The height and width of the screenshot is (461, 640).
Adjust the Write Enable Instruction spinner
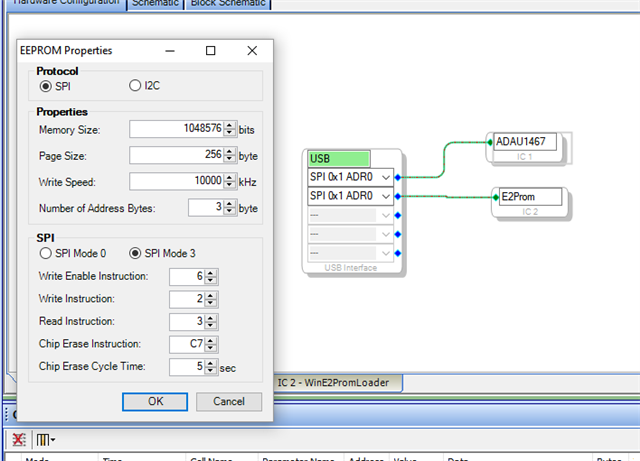pyautogui.click(x=211, y=276)
